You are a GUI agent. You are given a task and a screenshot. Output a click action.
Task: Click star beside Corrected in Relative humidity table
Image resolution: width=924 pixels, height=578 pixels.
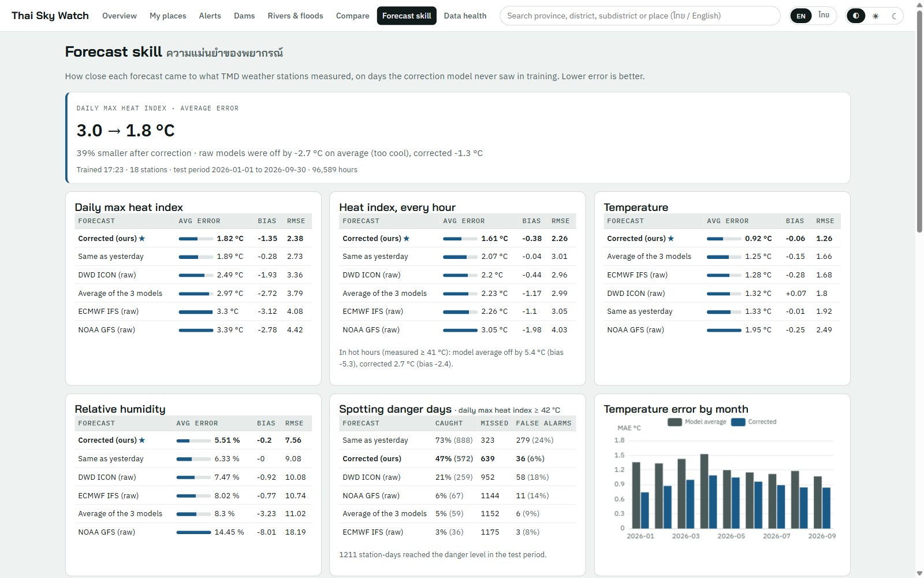click(142, 440)
